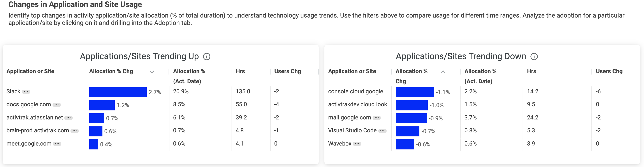
Task: Click docs.google.com 55.0 hours value
Action: pos(241,104)
